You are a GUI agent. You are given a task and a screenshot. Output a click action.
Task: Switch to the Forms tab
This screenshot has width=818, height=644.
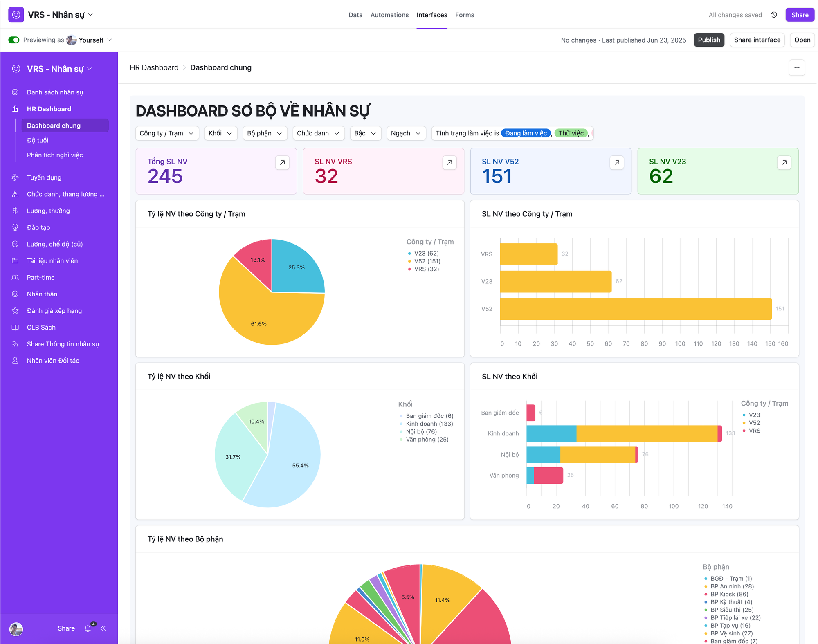pyautogui.click(x=465, y=15)
